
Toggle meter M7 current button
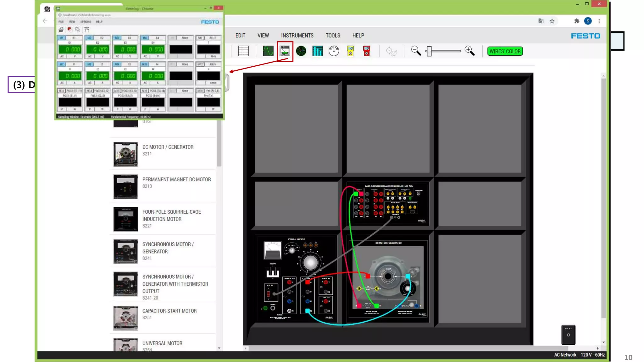tap(62, 64)
